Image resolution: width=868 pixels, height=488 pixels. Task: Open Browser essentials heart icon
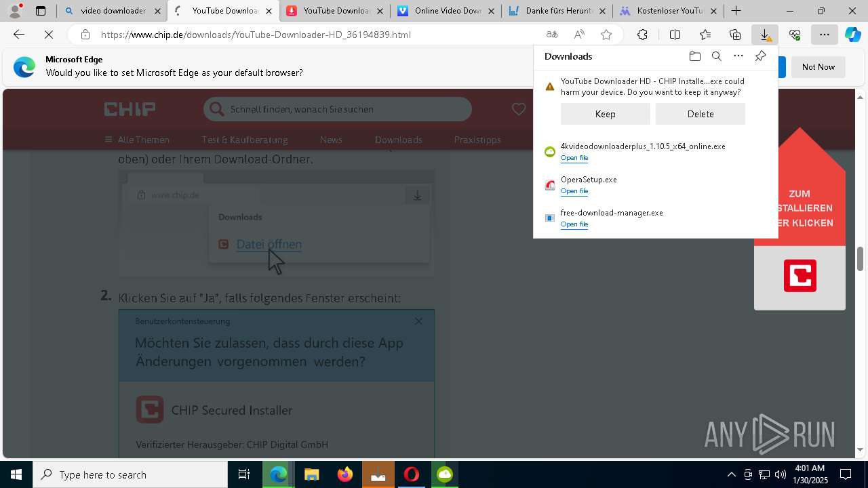click(x=795, y=35)
